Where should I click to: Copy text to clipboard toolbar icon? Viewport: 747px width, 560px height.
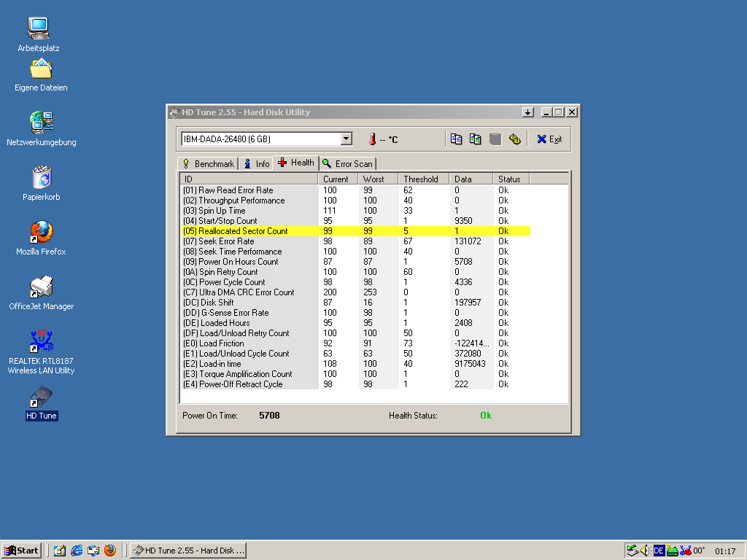coord(456,139)
